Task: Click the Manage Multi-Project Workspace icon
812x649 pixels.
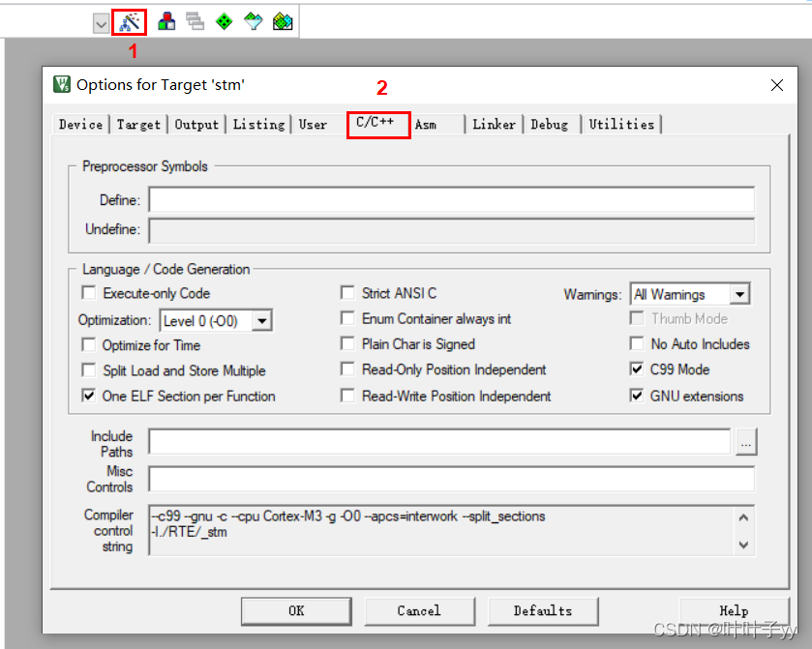Action: tap(195, 21)
